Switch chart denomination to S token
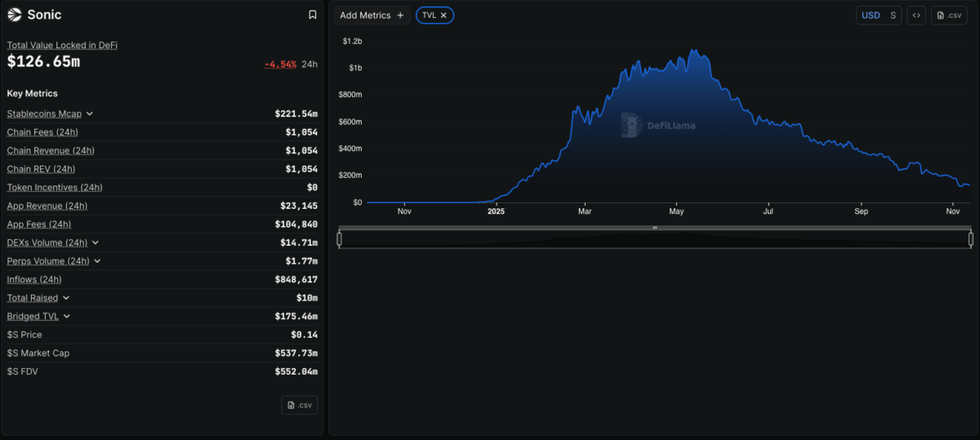The image size is (980, 440). (893, 16)
